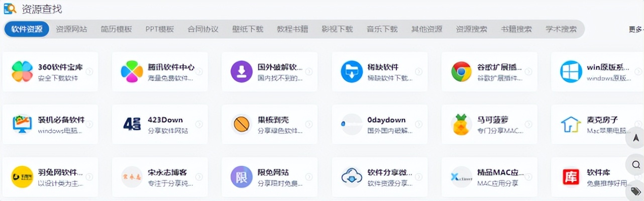Click the arrow circle on 423Down card

tap(199, 125)
